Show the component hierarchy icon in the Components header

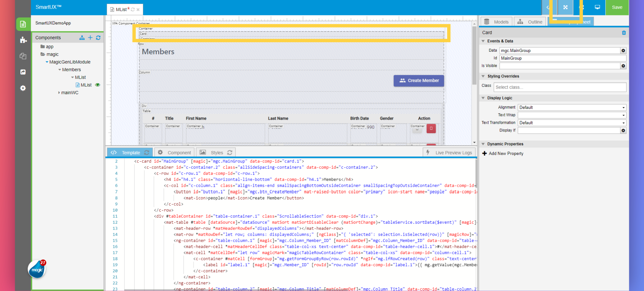[x=82, y=38]
